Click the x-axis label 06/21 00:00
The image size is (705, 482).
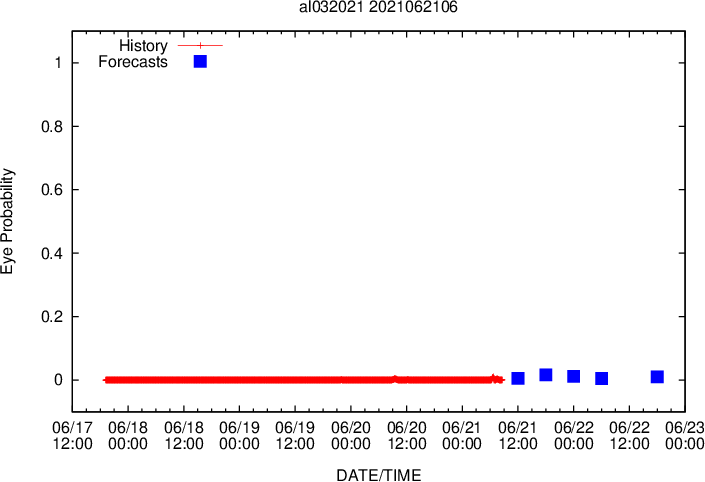pos(462,436)
